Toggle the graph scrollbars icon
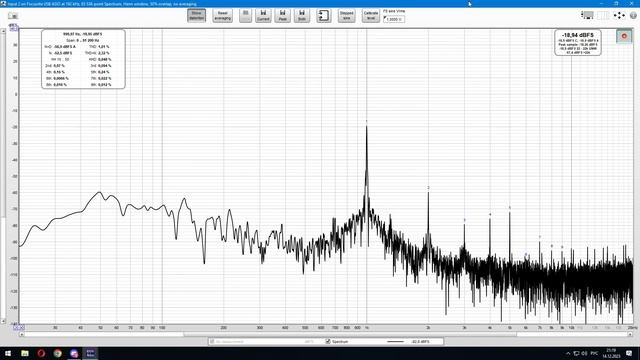The width and height of the screenshot is (640, 360). point(587,15)
